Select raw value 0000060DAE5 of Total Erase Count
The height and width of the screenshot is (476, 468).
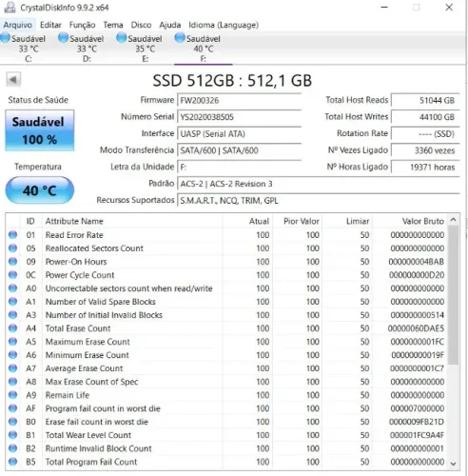tap(416, 328)
